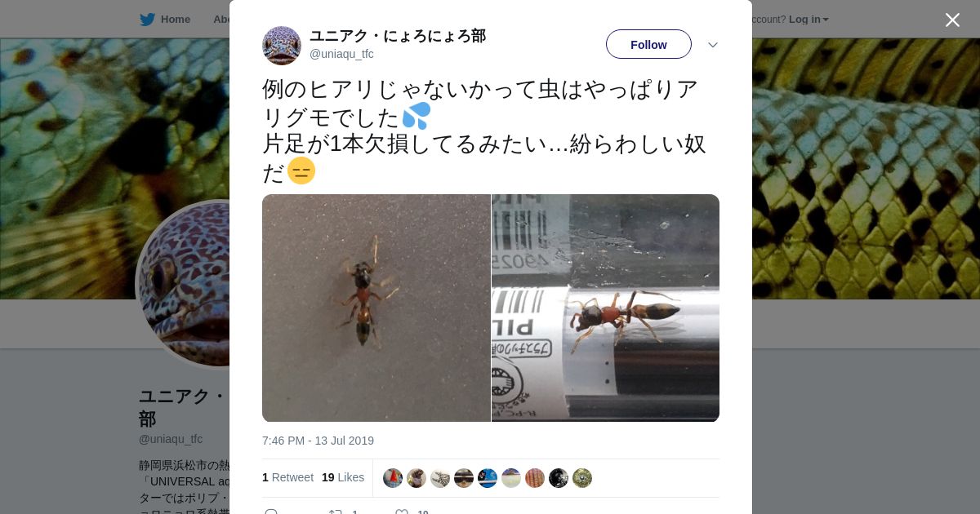Screen dimensions: 980x514
Task: Open the @uniaqu_tfc handle link in the tweet
Action: (x=341, y=54)
